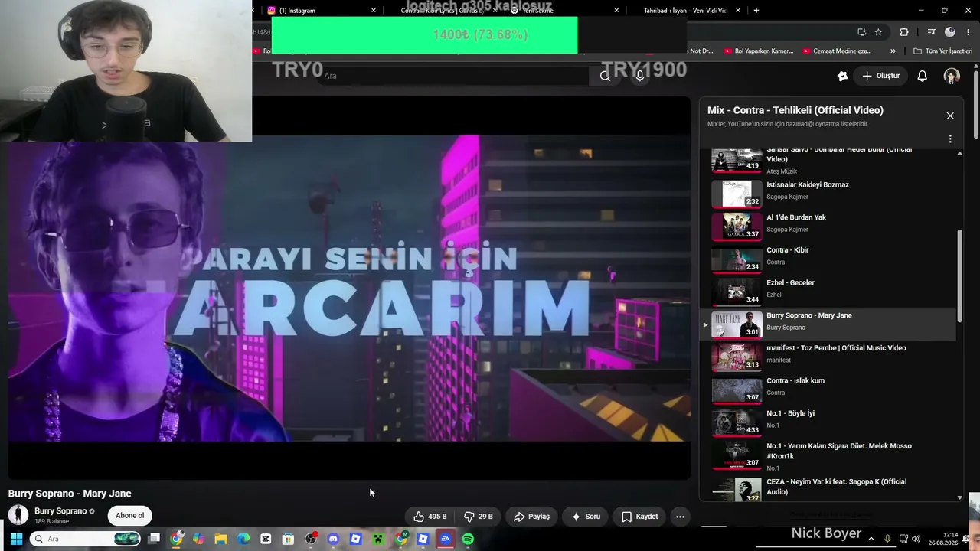Click the Windows taskbar search box

[x=86, y=539]
